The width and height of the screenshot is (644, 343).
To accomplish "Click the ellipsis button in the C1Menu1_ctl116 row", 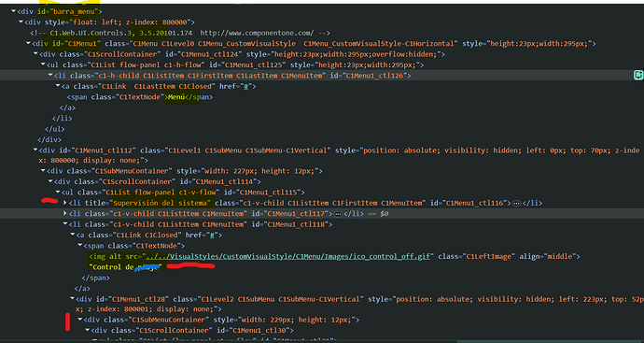I will point(517,203).
